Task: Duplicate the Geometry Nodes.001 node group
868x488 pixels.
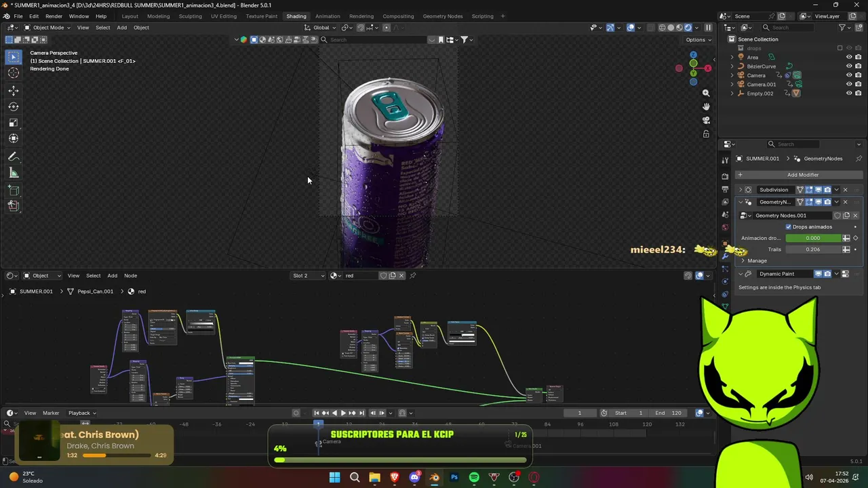Action: point(846,216)
